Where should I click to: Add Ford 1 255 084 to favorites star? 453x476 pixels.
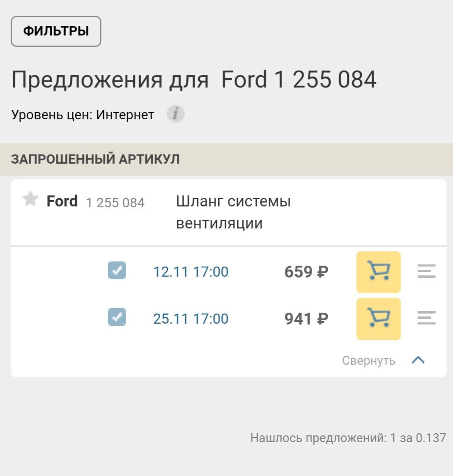tap(30, 199)
